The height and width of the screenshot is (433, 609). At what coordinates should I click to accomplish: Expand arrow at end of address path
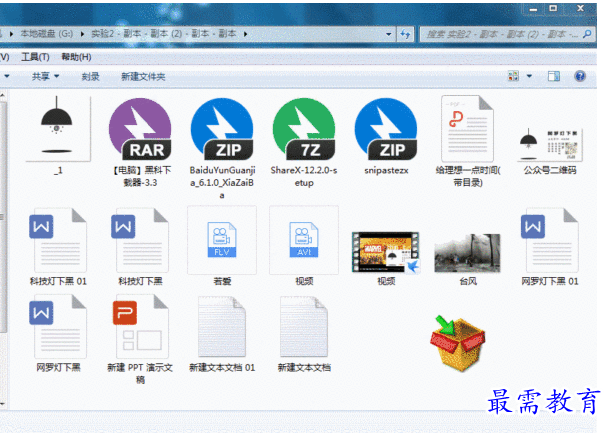245,34
